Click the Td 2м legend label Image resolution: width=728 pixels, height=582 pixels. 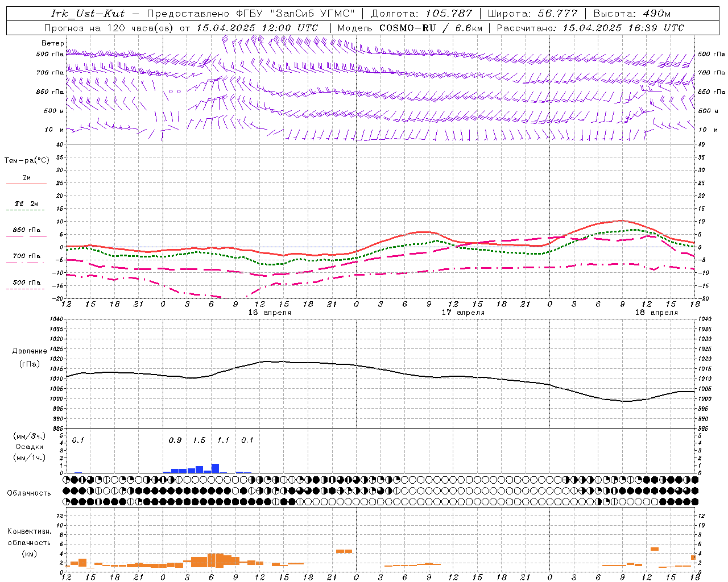[x=26, y=203]
